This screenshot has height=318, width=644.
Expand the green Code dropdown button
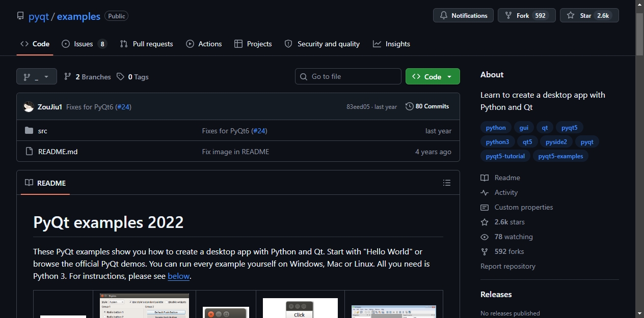[x=433, y=76]
